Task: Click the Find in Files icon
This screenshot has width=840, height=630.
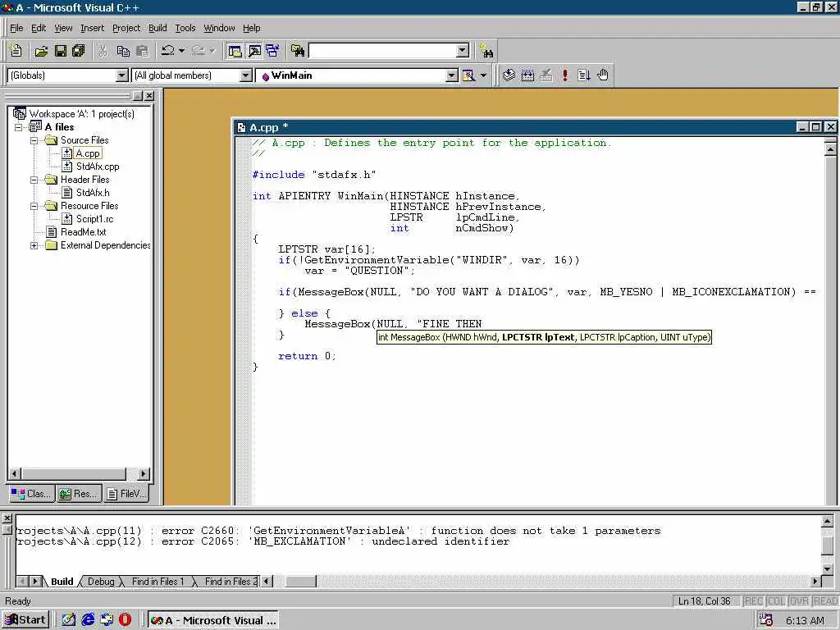Action: [x=298, y=51]
